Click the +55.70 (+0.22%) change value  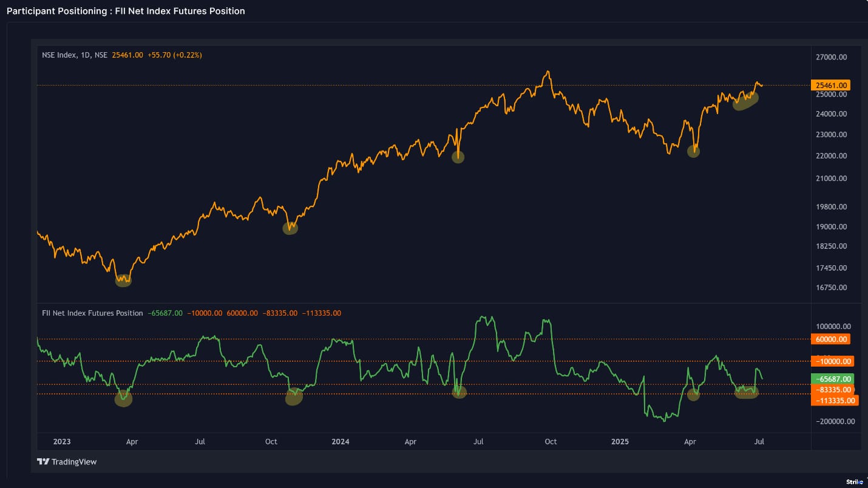point(174,54)
